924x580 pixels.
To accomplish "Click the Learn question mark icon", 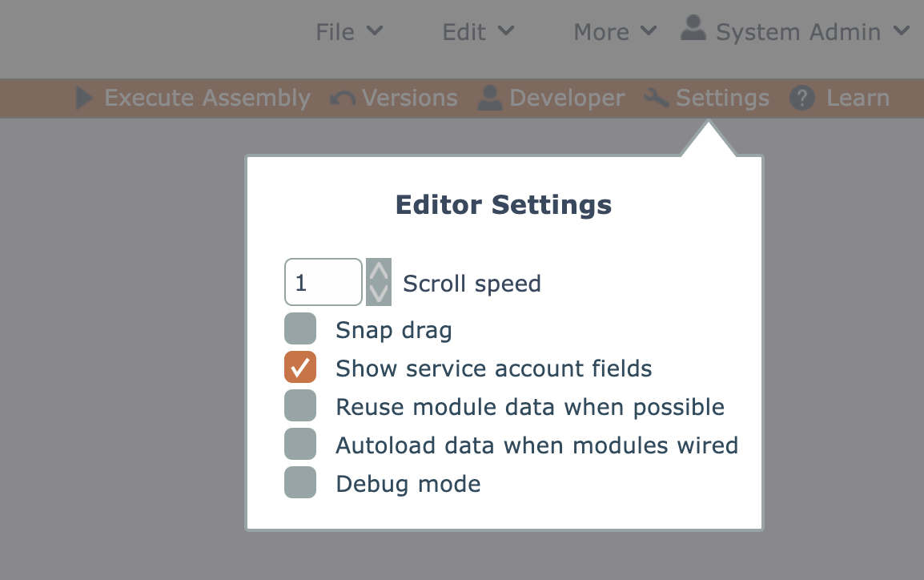I will [801, 99].
